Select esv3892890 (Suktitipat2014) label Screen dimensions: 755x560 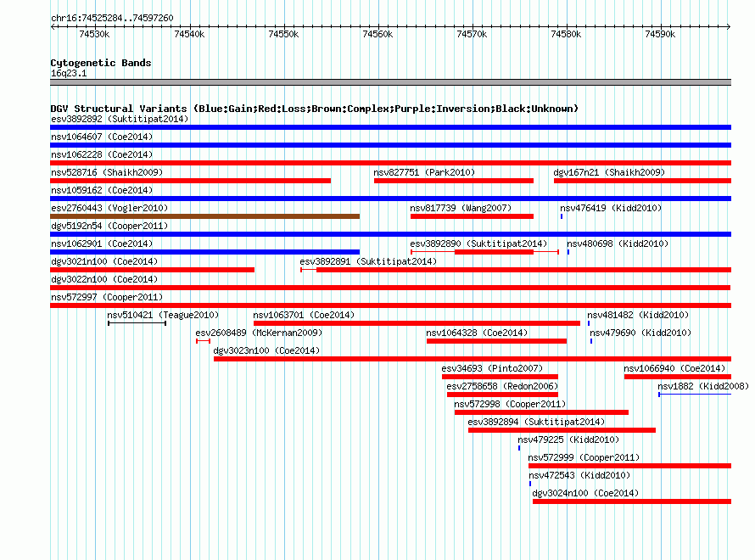click(478, 244)
